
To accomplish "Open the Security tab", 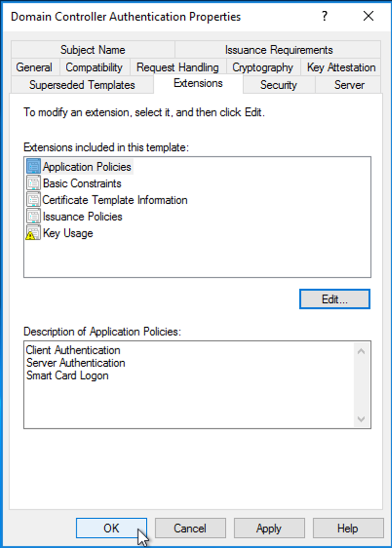I will point(278,84).
